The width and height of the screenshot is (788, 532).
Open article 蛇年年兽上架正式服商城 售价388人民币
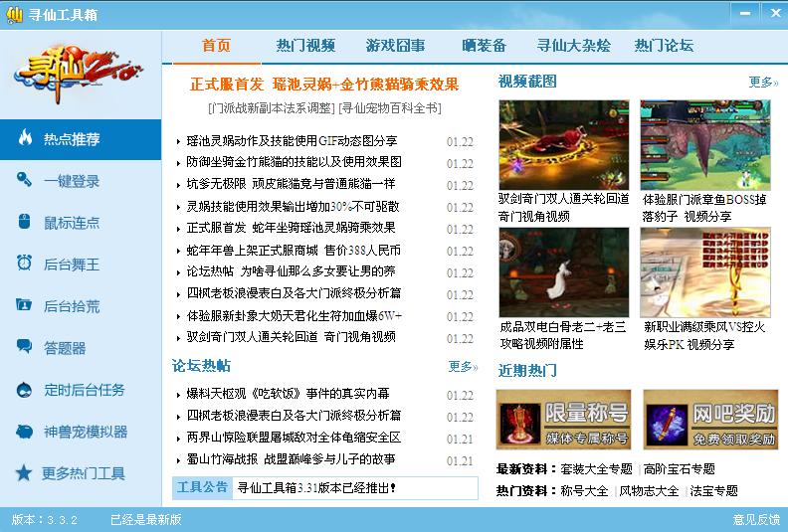coord(294,250)
